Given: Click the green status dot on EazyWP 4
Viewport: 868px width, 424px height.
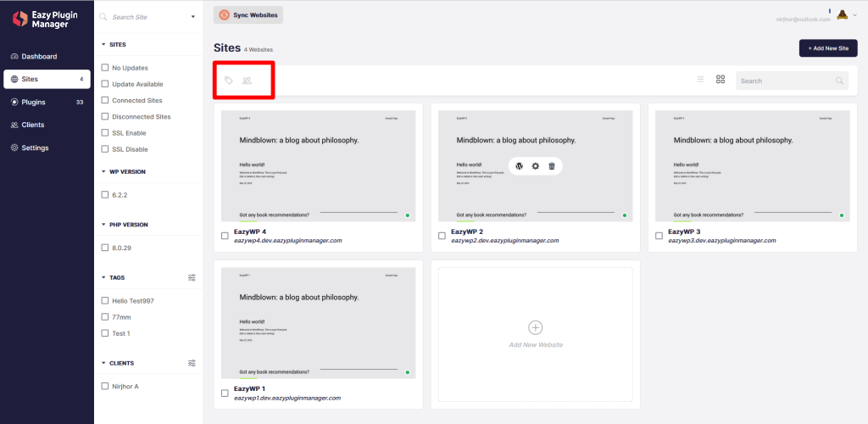Looking at the screenshot, I should click(x=408, y=215).
